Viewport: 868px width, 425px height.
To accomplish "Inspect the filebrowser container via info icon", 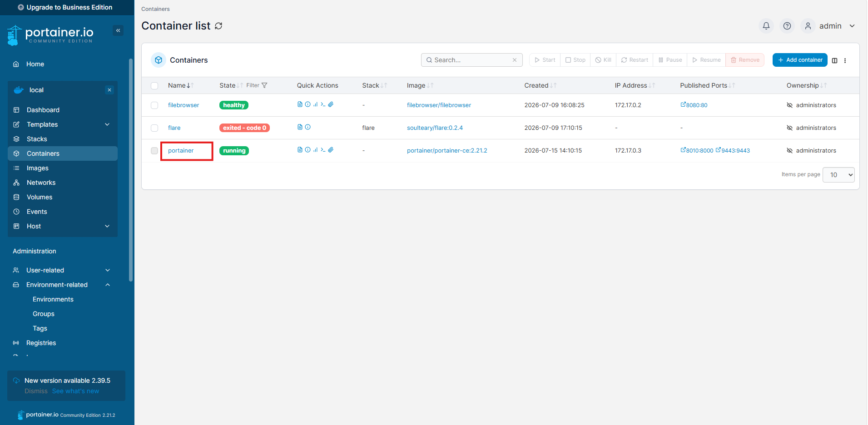I will tap(308, 104).
